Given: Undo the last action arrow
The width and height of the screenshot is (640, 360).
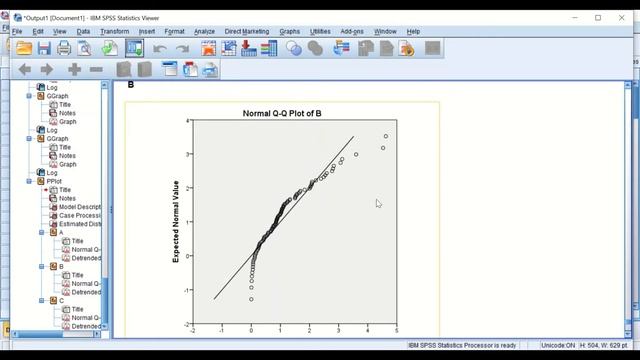Looking at the screenshot, I should tap(160, 49).
